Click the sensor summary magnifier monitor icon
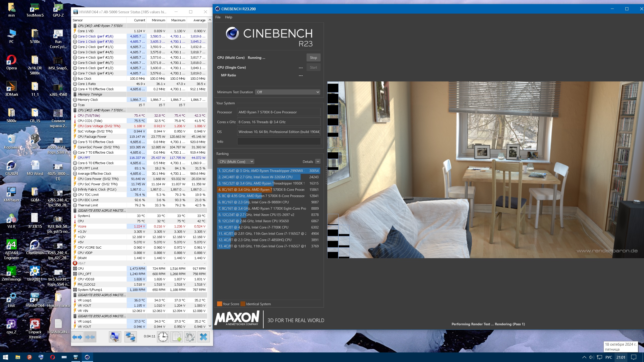644x362 pixels. [x=115, y=337]
